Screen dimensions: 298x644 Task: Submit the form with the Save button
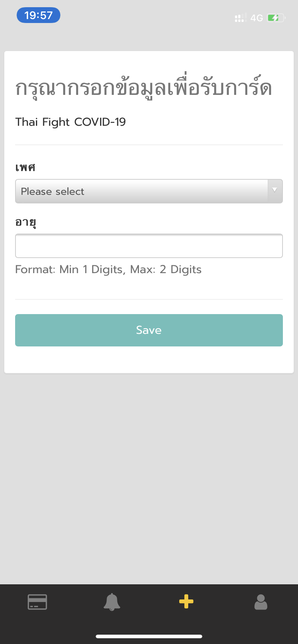149,330
